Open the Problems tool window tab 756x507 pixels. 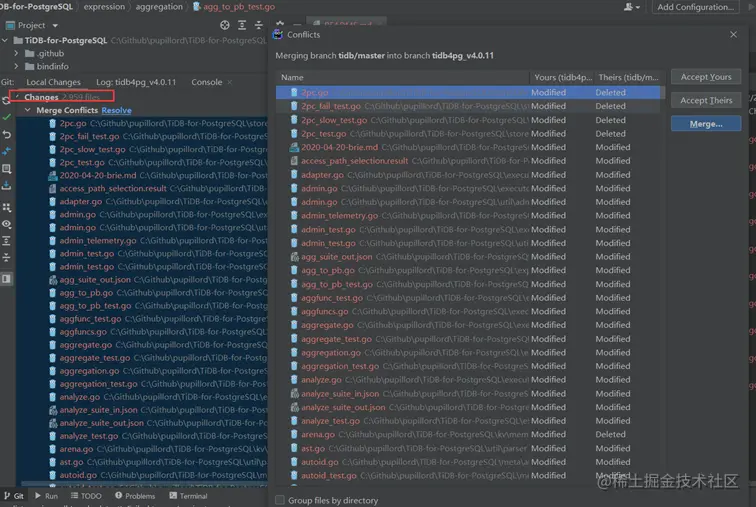[135, 496]
